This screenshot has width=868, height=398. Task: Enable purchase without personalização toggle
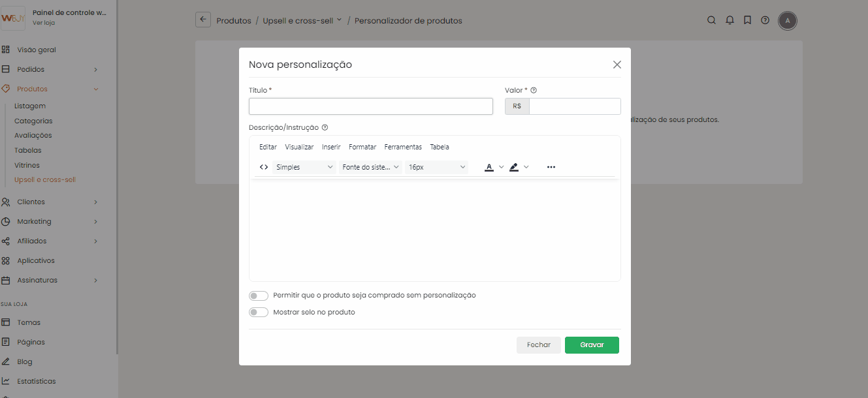[x=259, y=296]
